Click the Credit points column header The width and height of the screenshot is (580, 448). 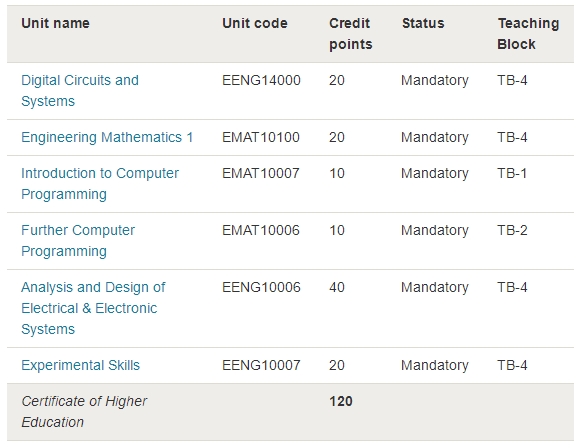[351, 34]
